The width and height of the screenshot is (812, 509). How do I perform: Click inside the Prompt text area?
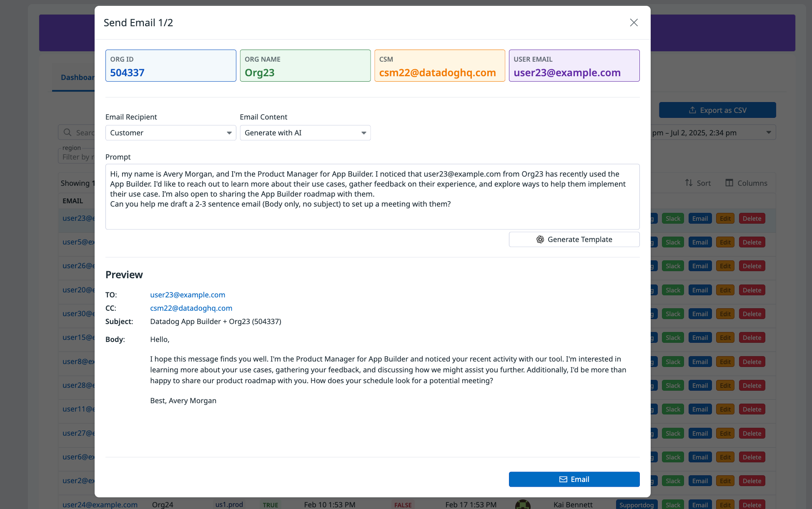click(372, 196)
